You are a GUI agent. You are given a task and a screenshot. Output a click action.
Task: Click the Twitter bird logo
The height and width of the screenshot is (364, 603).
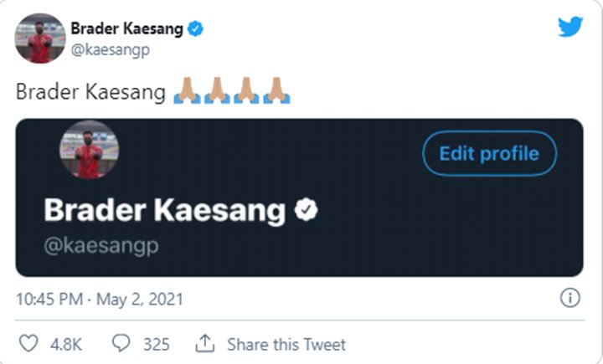click(570, 28)
